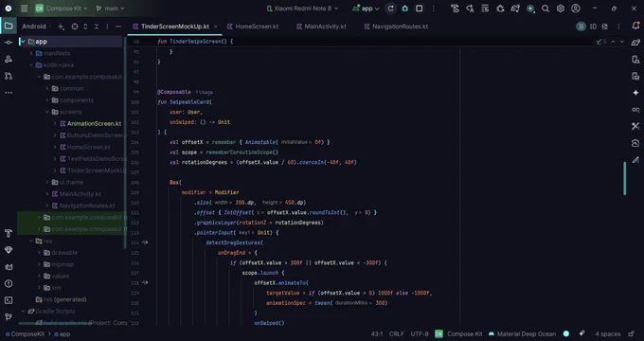The height and width of the screenshot is (341, 644).
Task: Open the Commit tool window
Action: point(9,43)
